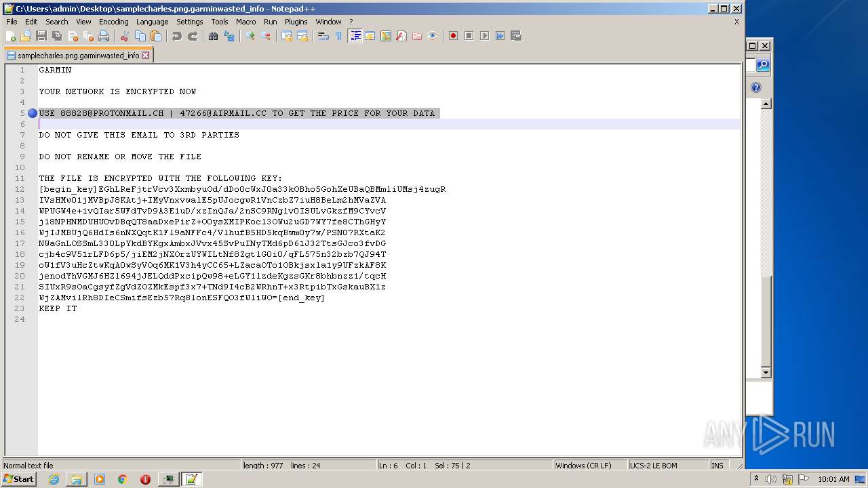
Task: Click the Zoom Out toolbar icon
Action: tap(266, 36)
